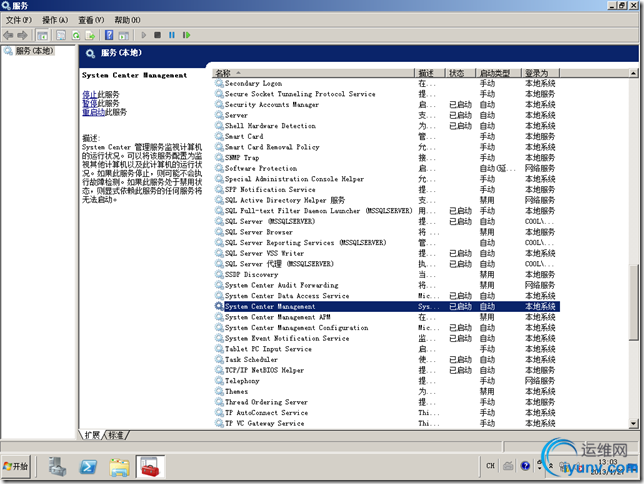Sort by the 状态 column header

tap(461, 73)
